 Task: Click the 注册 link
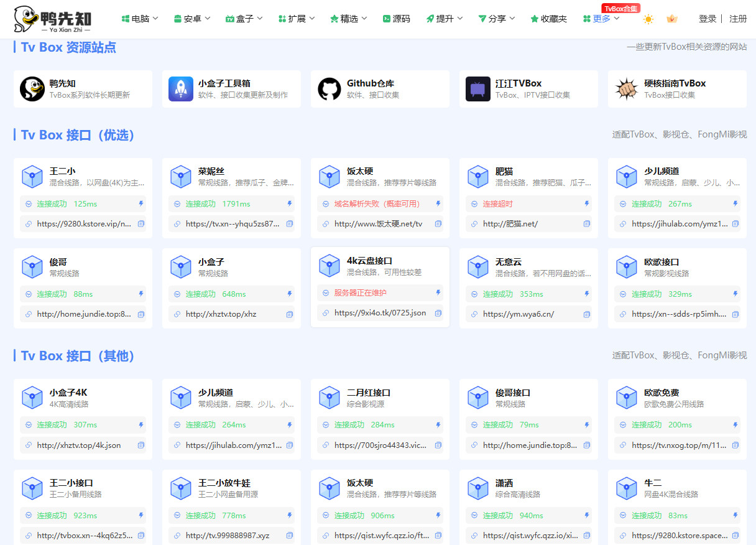tap(738, 19)
